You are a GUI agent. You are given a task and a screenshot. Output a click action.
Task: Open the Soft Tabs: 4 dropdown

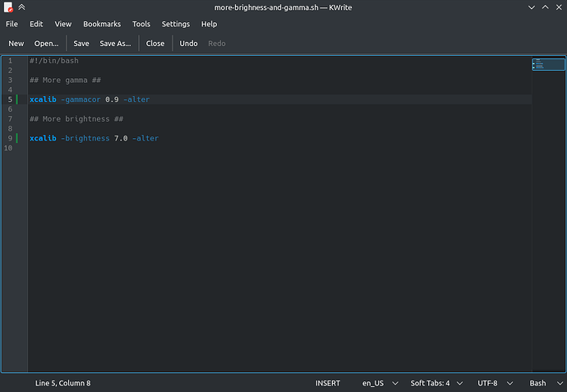pyautogui.click(x=436, y=383)
